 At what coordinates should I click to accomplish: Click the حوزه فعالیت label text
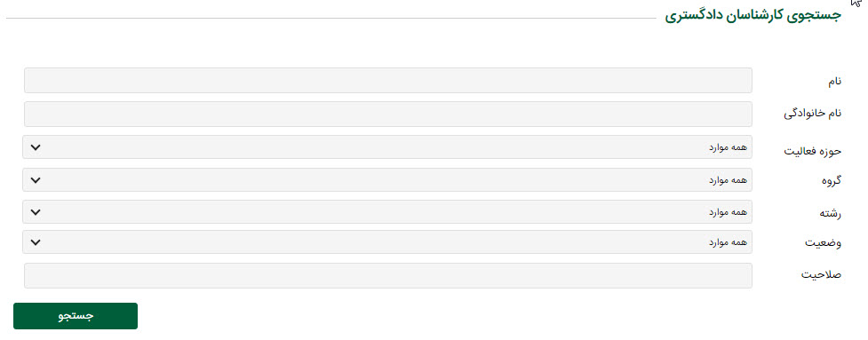(813, 151)
